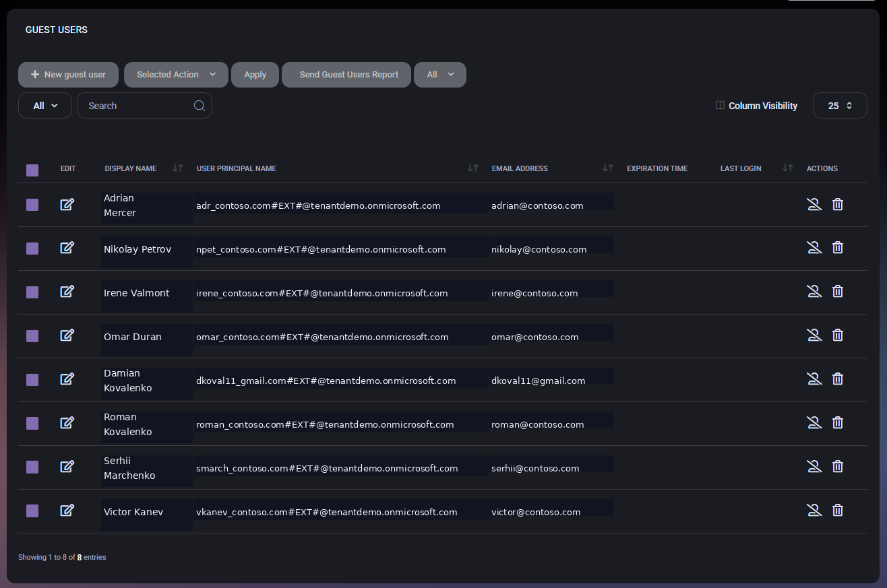Delete guest user Nikolay Petrov via trash icon
Image resolution: width=887 pixels, height=588 pixels.
pos(837,248)
